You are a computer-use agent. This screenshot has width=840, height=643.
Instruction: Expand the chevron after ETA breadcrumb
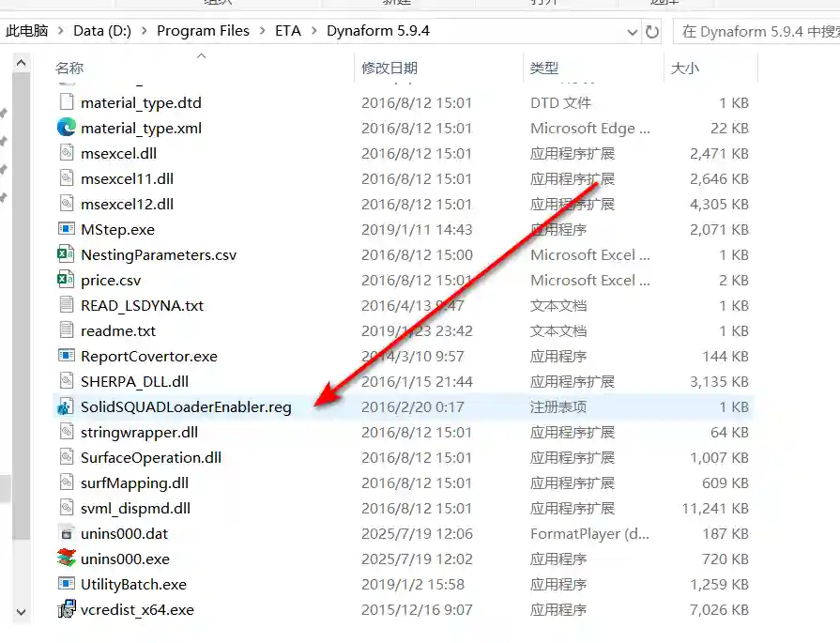tap(314, 31)
